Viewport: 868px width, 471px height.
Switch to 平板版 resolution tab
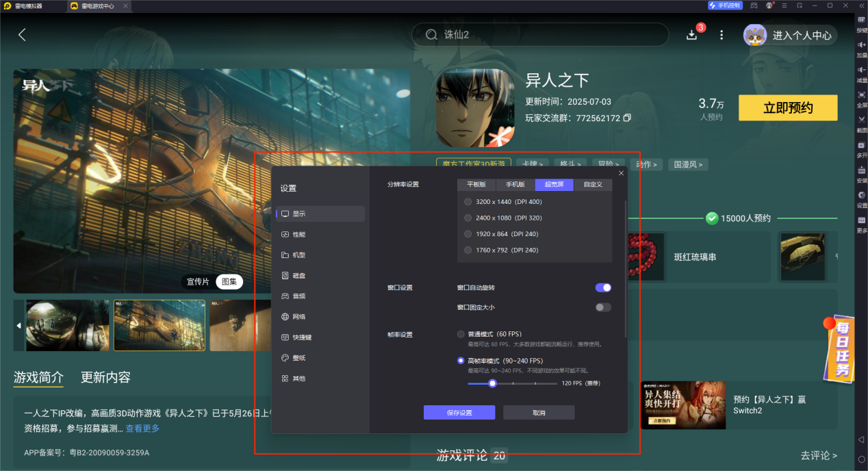coord(476,185)
